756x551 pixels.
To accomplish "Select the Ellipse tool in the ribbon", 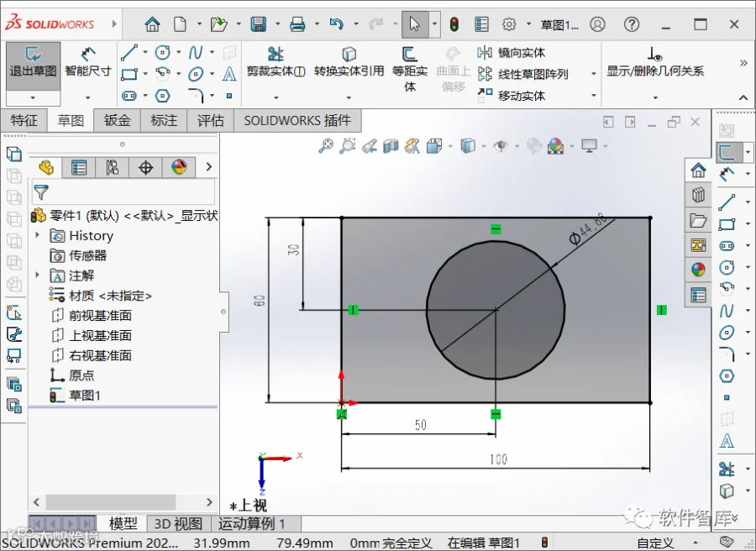I will (195, 74).
